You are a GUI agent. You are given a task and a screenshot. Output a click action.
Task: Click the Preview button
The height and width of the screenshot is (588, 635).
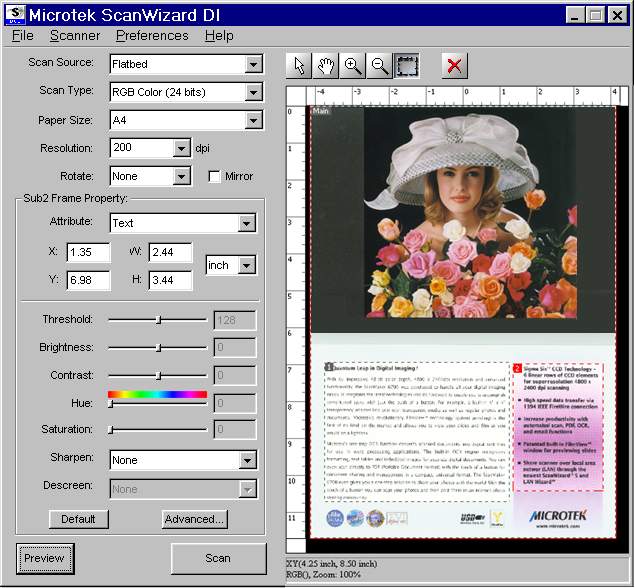pos(45,558)
